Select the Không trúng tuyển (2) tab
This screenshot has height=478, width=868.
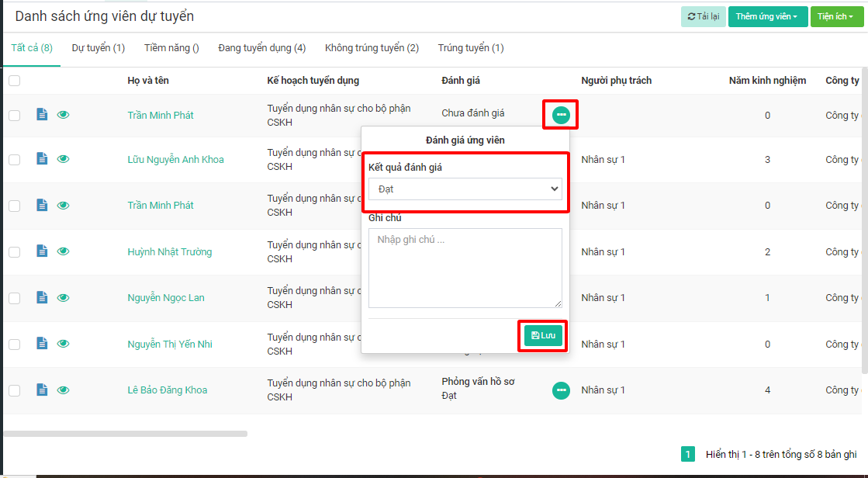[372, 48]
